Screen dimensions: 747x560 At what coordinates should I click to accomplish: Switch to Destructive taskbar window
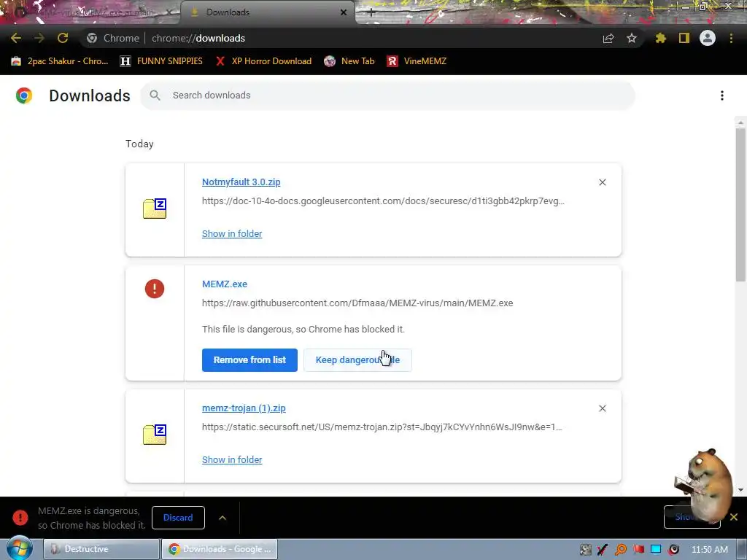pyautogui.click(x=101, y=549)
